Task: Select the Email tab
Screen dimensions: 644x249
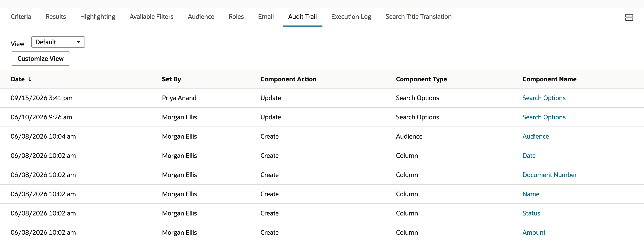Action: [266, 17]
